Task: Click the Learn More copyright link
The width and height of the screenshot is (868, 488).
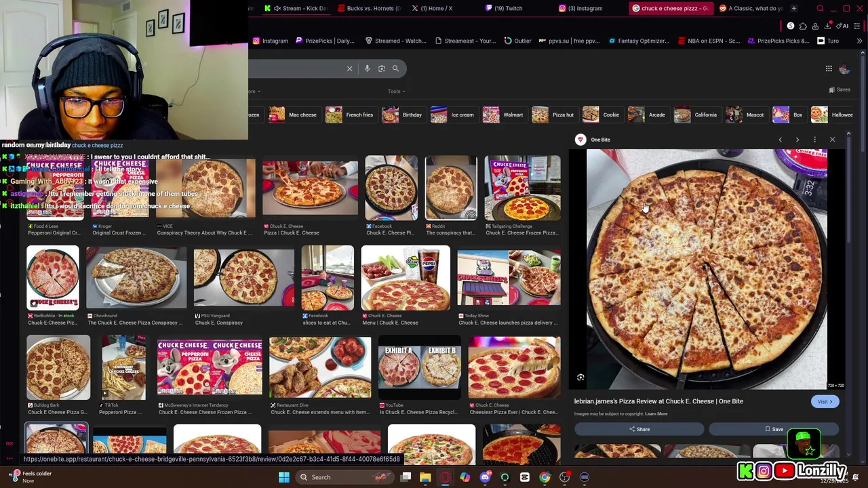Action: click(x=656, y=413)
